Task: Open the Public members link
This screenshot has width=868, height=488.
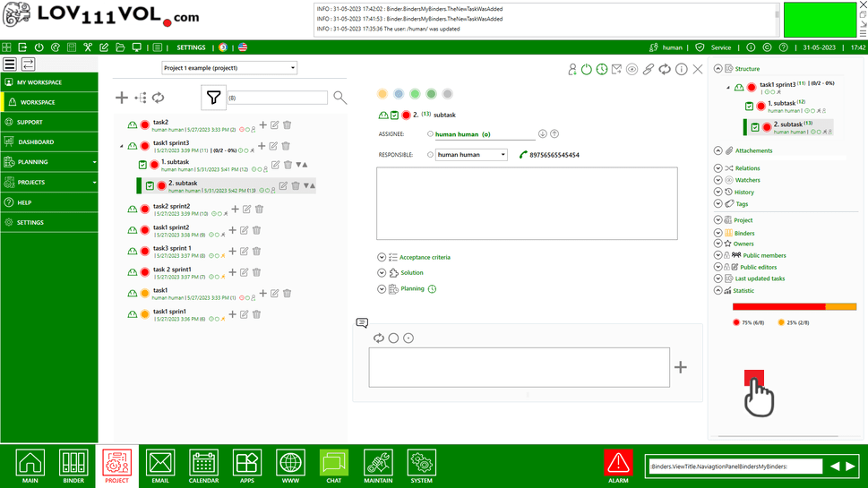Action: pyautogui.click(x=764, y=255)
